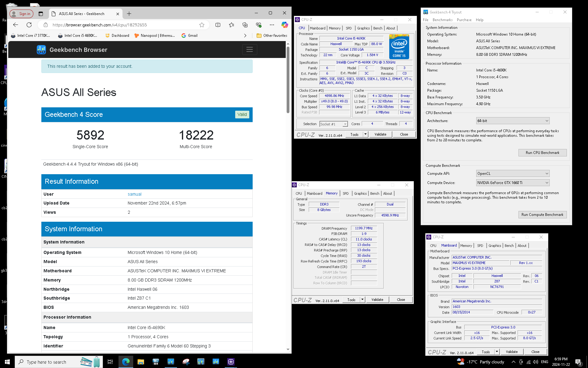The height and width of the screenshot is (368, 588).
Task: Open Other favorites folder
Action: tap(272, 36)
